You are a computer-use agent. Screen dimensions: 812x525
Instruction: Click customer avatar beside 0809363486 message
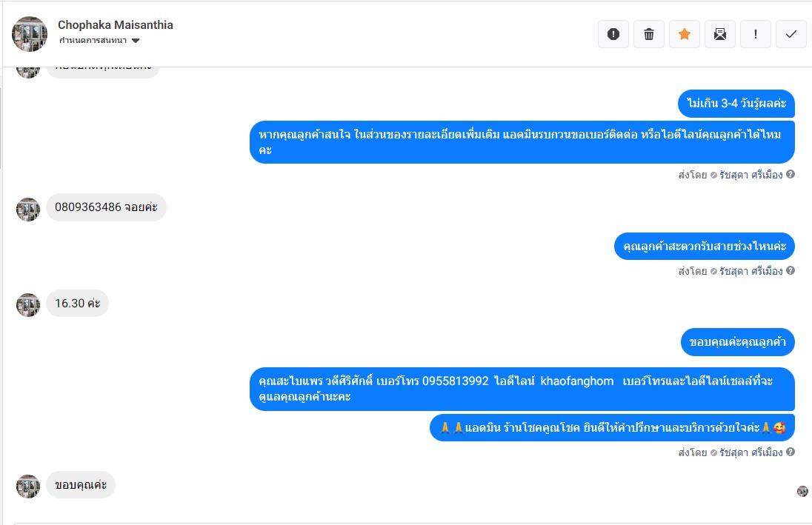(x=28, y=210)
